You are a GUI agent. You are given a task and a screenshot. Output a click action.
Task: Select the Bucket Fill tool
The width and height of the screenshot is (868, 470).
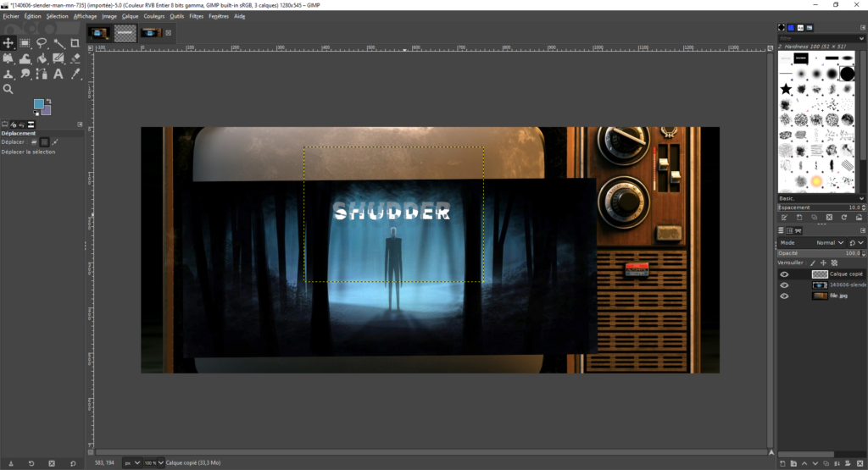(x=42, y=58)
